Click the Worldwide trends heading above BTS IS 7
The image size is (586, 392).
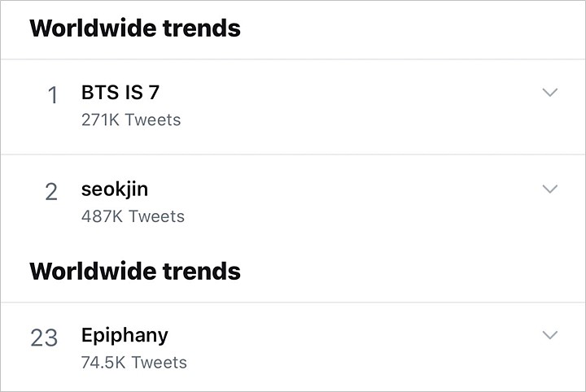click(135, 28)
